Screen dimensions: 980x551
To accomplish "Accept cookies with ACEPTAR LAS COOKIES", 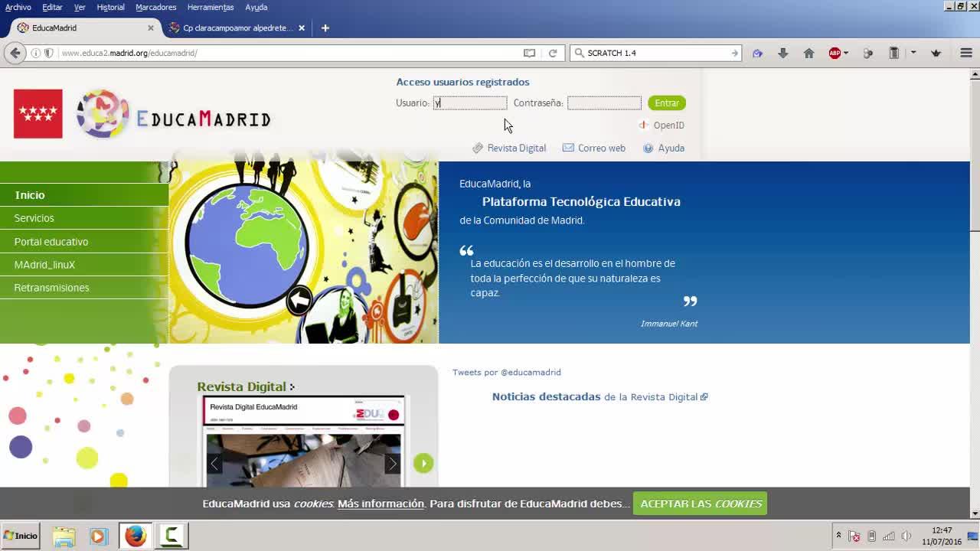I will [x=701, y=504].
